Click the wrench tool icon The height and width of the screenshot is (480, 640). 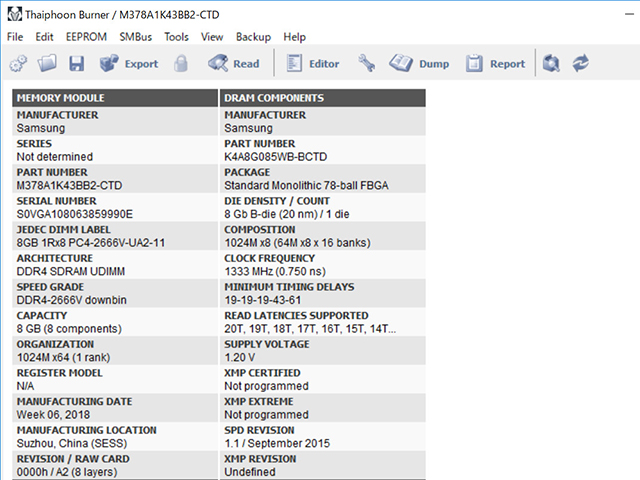tap(366, 64)
